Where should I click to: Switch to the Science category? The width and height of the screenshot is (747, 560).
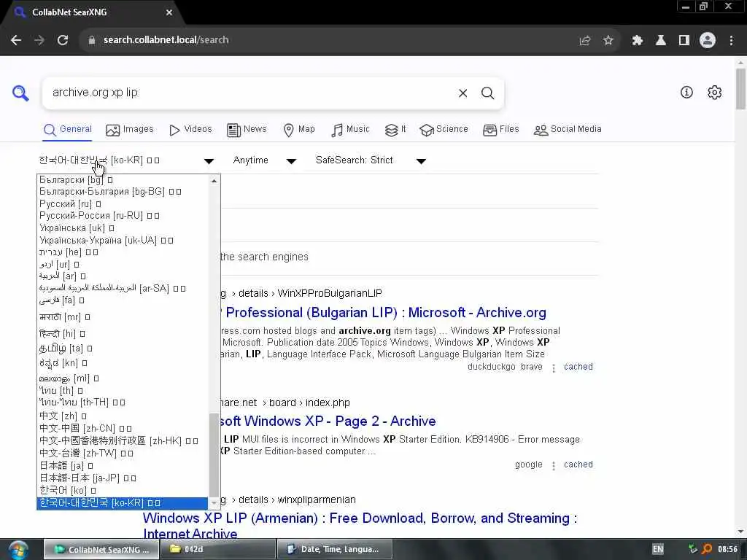click(x=444, y=130)
